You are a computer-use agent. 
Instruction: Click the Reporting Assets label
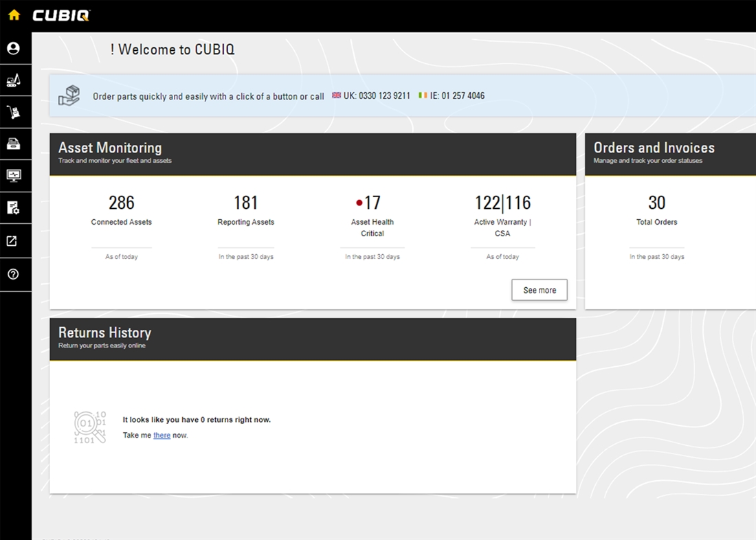click(246, 222)
